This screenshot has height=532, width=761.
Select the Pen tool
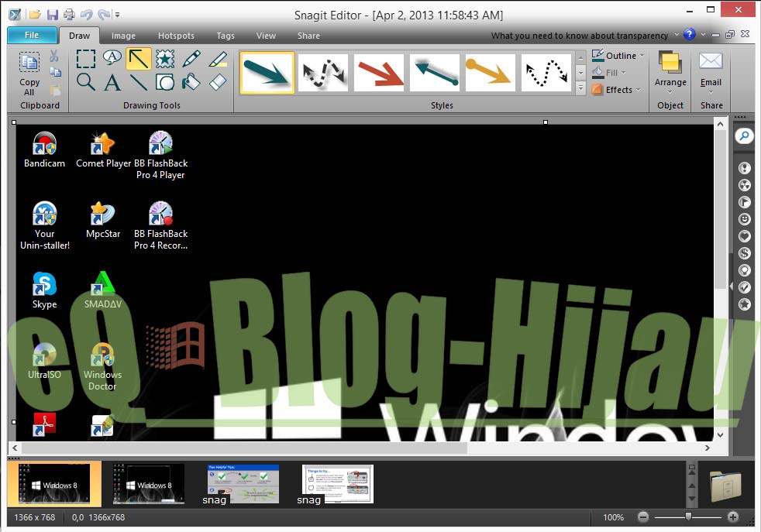[191, 59]
